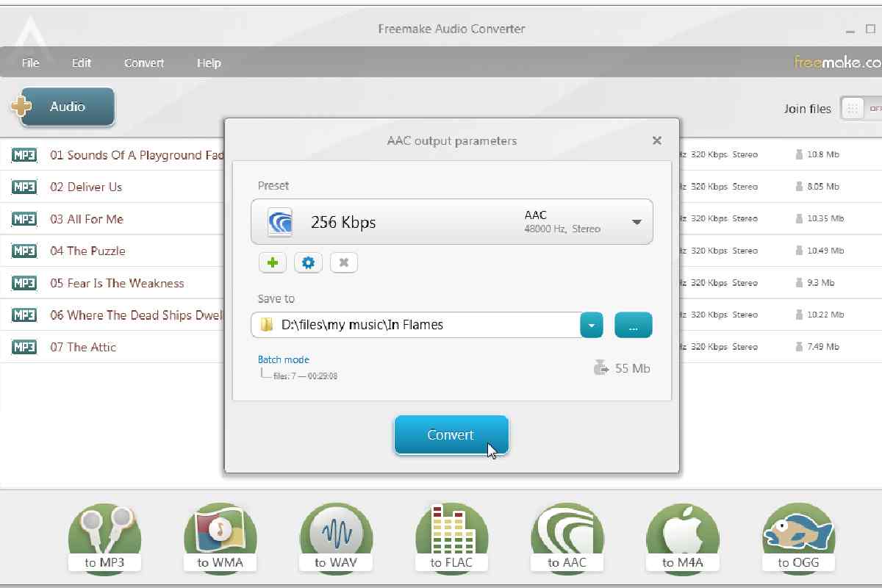Click the MP3 badge for 03 All For Me
This screenshot has height=588, width=882.
pyautogui.click(x=24, y=219)
